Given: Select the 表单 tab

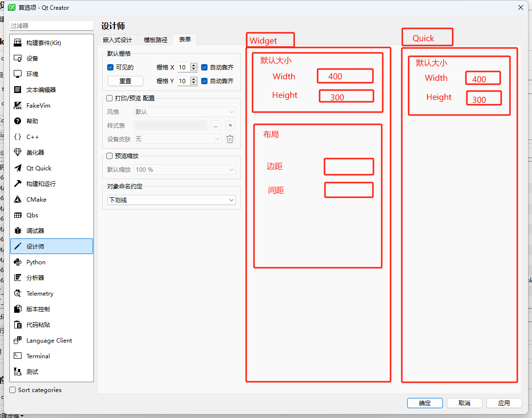Looking at the screenshot, I should coord(185,39).
